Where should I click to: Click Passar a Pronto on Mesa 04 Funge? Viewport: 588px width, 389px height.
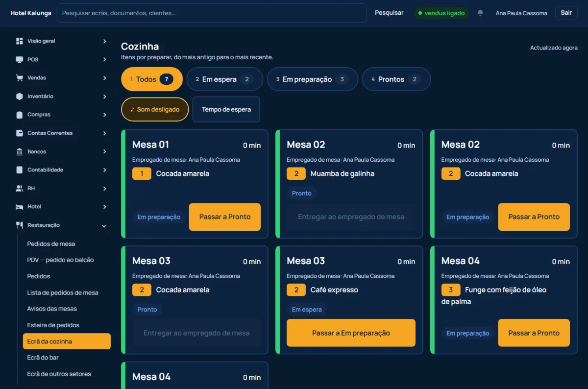534,333
